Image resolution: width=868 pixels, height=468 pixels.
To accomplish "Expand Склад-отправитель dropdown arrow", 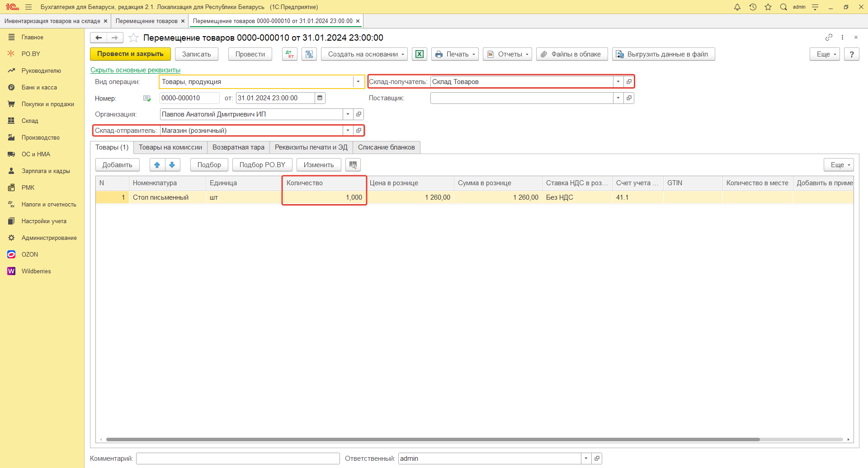I will pyautogui.click(x=348, y=131).
